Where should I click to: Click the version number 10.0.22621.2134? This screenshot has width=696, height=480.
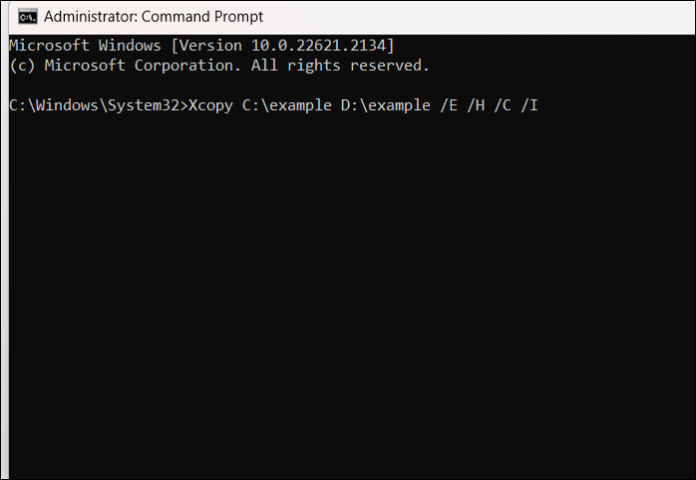[332, 46]
